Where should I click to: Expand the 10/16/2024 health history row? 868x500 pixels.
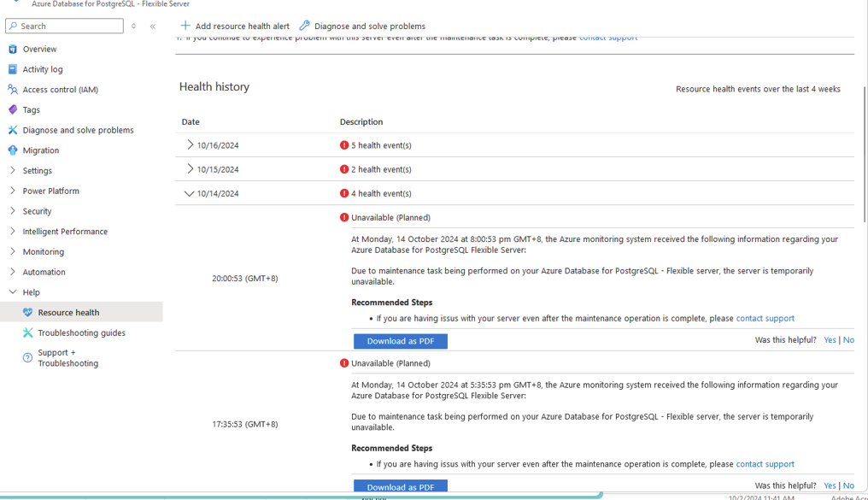click(x=190, y=144)
